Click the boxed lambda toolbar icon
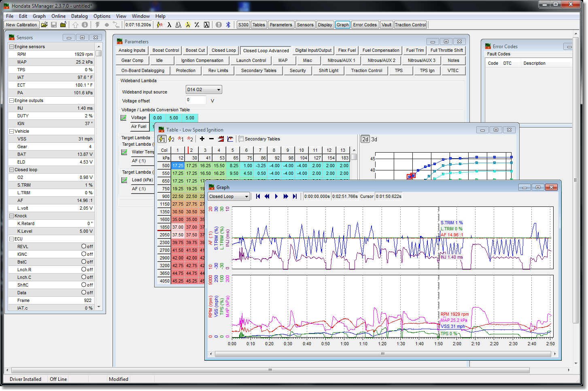Image resolution: width=588 pixels, height=391 pixels. tap(206, 25)
